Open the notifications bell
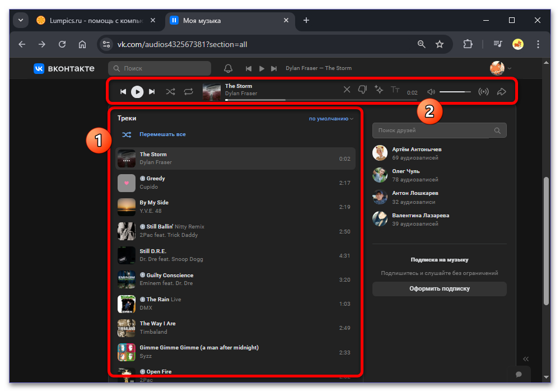Screen dimensions: 560x392 pos(228,68)
